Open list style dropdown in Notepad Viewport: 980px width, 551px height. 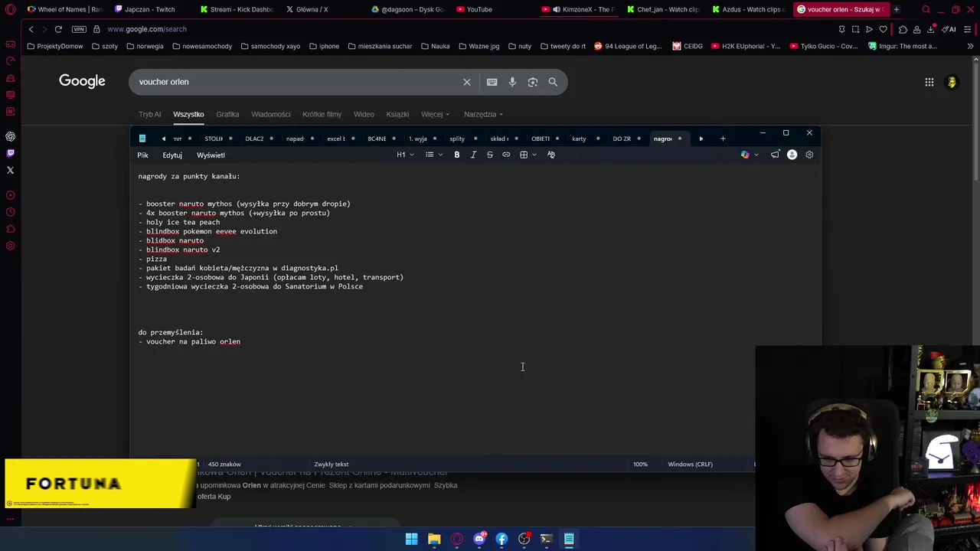click(x=433, y=155)
